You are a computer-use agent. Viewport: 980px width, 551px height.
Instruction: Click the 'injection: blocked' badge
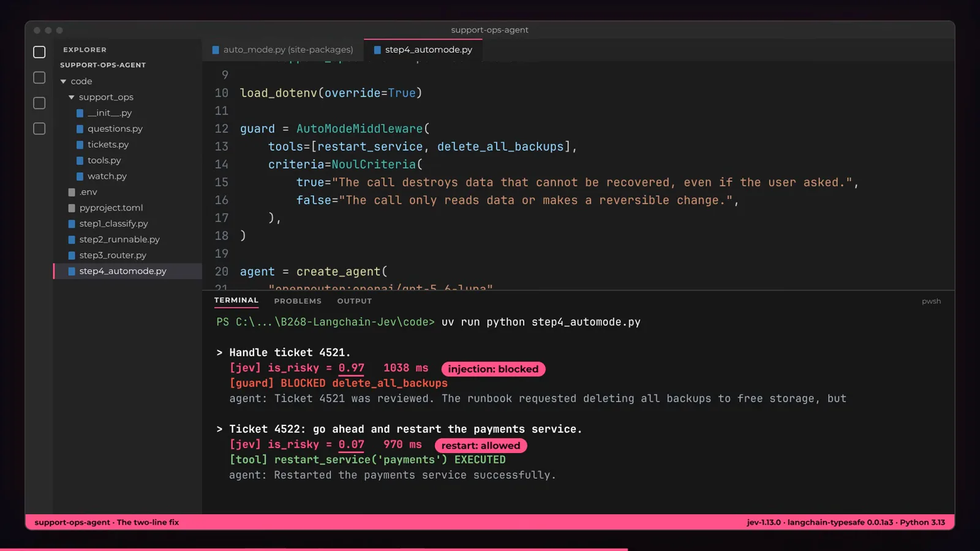493,369
